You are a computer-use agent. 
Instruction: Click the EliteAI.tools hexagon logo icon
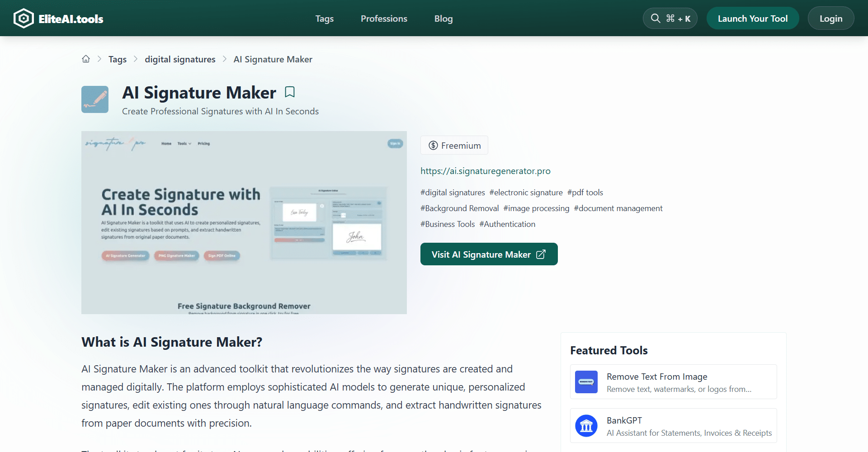[24, 19]
